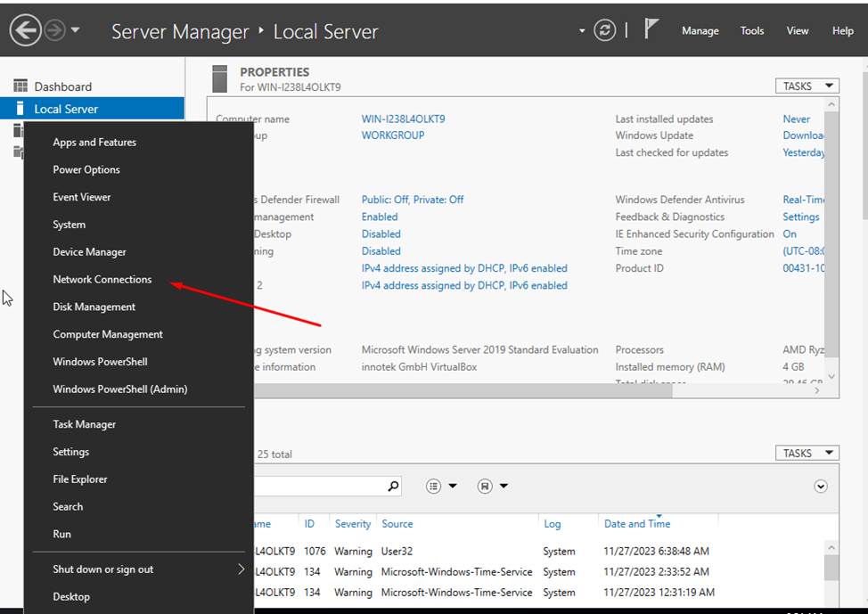868x614 pixels.
Task: Open the Remote Desktop Disabled link
Action: pos(381,233)
